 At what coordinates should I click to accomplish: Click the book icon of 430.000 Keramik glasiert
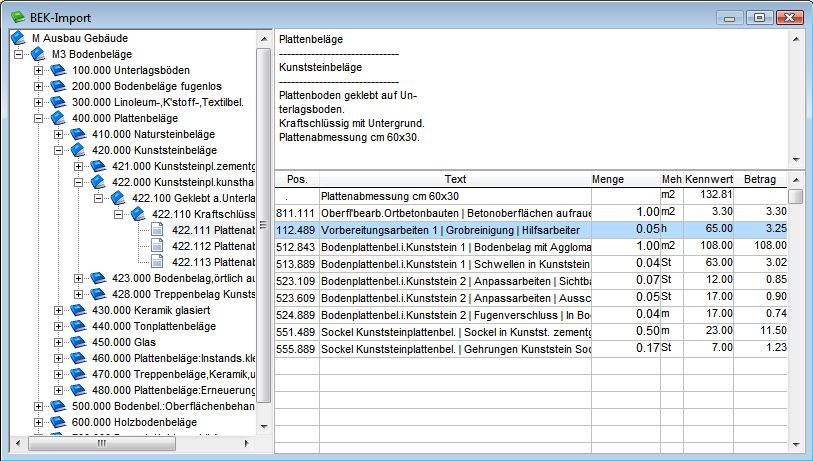pyautogui.click(x=78, y=310)
